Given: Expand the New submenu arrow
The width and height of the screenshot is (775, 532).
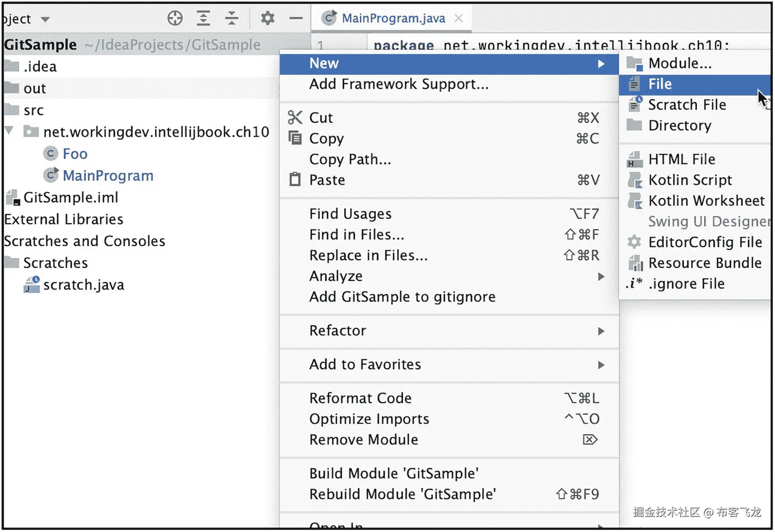Looking at the screenshot, I should point(602,64).
